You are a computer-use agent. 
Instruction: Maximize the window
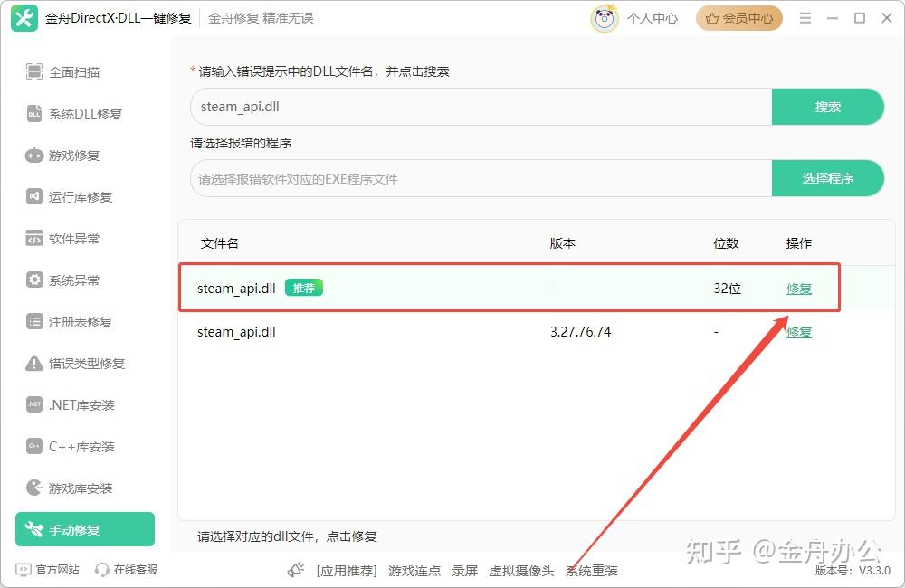pyautogui.click(x=860, y=18)
